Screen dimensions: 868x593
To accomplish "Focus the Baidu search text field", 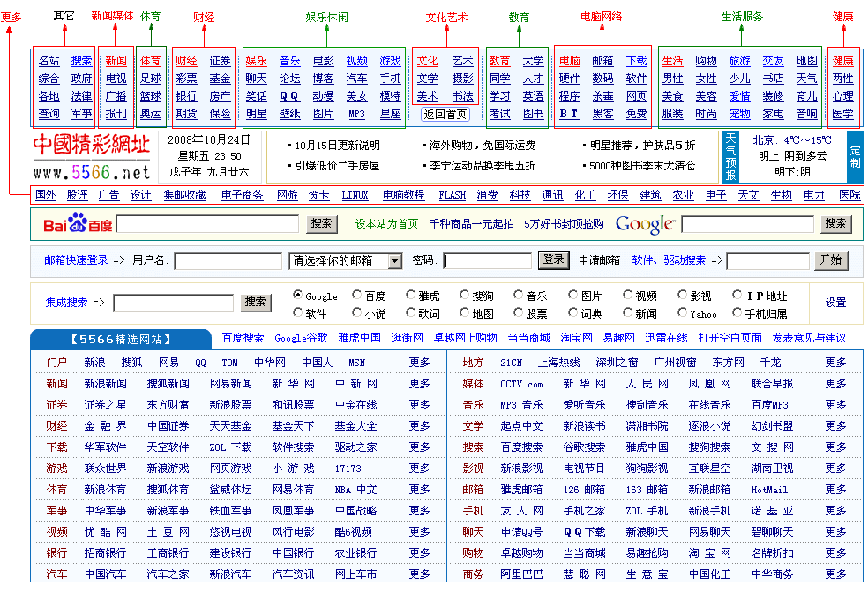I will pos(207,223).
